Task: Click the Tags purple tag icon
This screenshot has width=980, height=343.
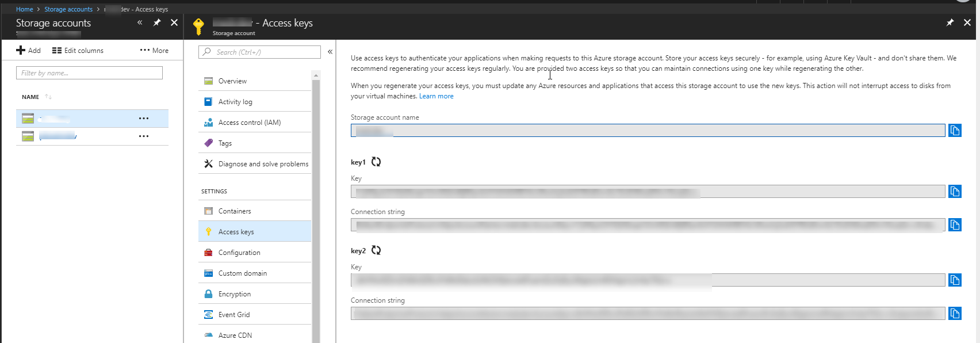Action: click(208, 143)
